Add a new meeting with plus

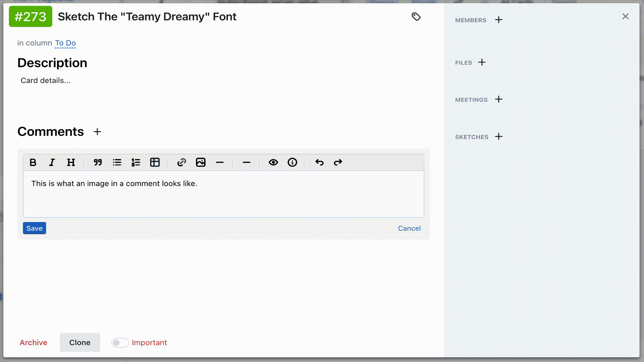pyautogui.click(x=499, y=99)
